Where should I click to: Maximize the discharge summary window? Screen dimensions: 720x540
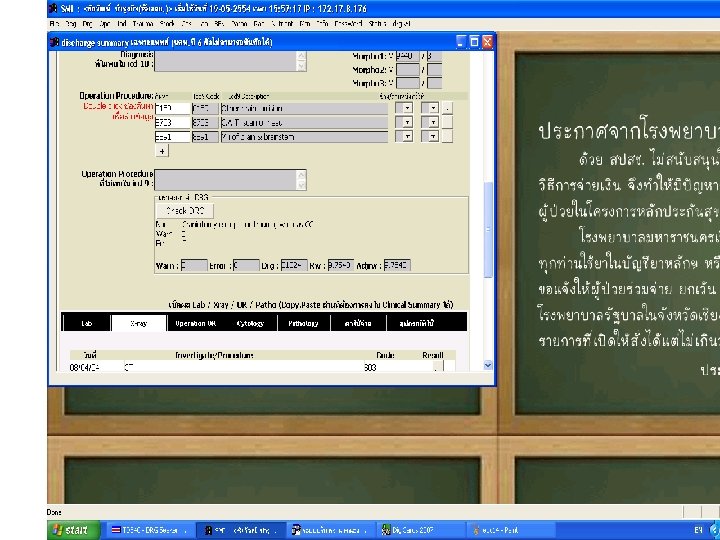click(x=474, y=42)
